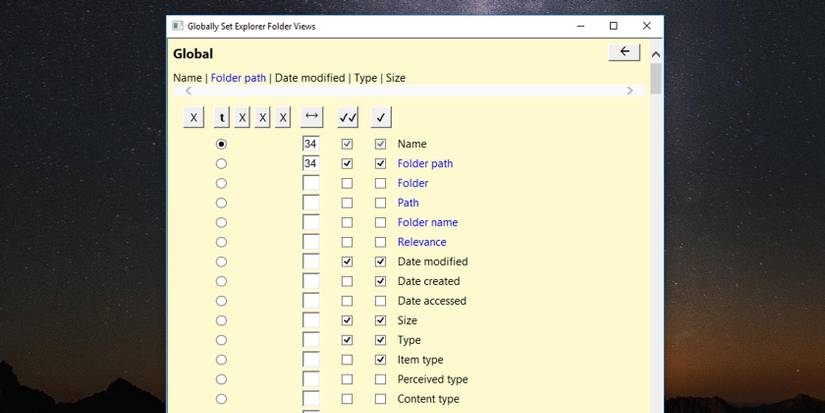Click the empty width field in the Folder row

pos(311,183)
